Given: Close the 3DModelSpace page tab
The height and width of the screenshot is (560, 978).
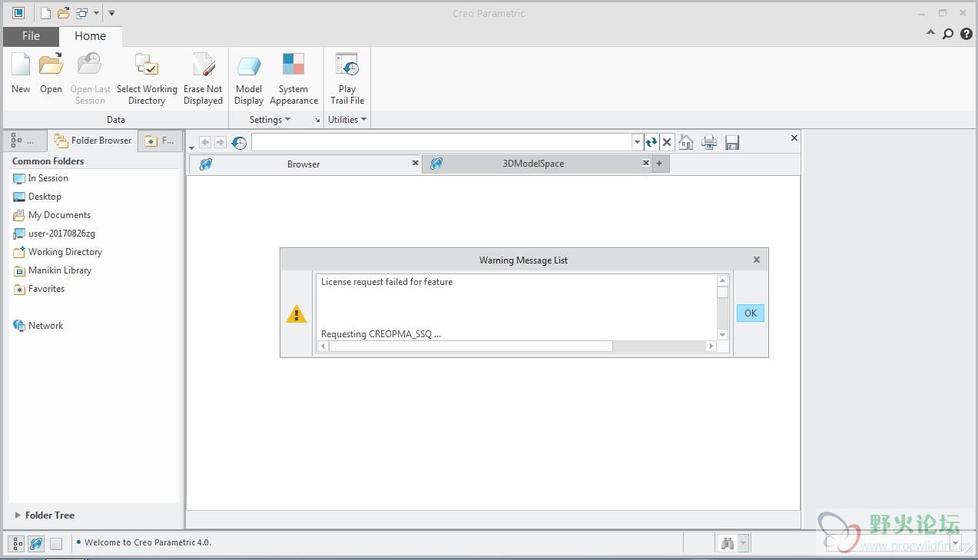Looking at the screenshot, I should pyautogui.click(x=645, y=163).
